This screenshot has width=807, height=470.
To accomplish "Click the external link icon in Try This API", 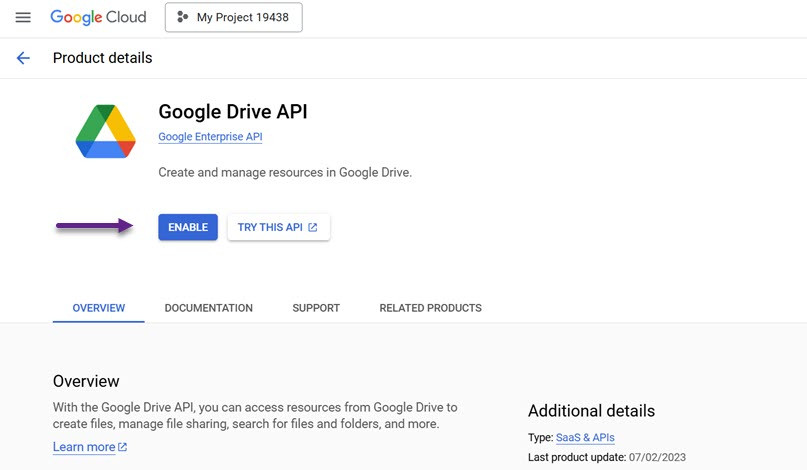I will [x=313, y=228].
